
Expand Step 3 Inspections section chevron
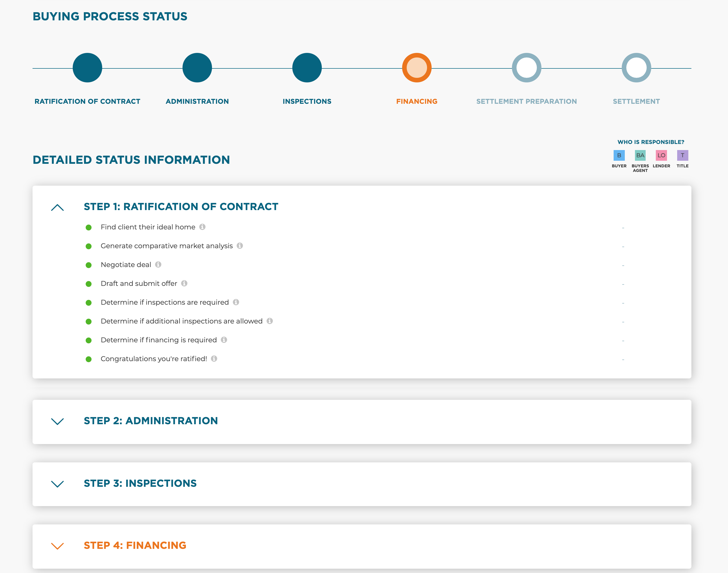point(57,484)
